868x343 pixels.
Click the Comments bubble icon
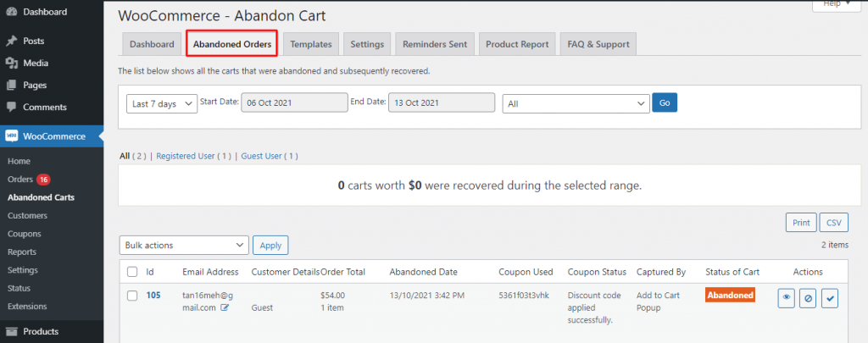point(12,107)
